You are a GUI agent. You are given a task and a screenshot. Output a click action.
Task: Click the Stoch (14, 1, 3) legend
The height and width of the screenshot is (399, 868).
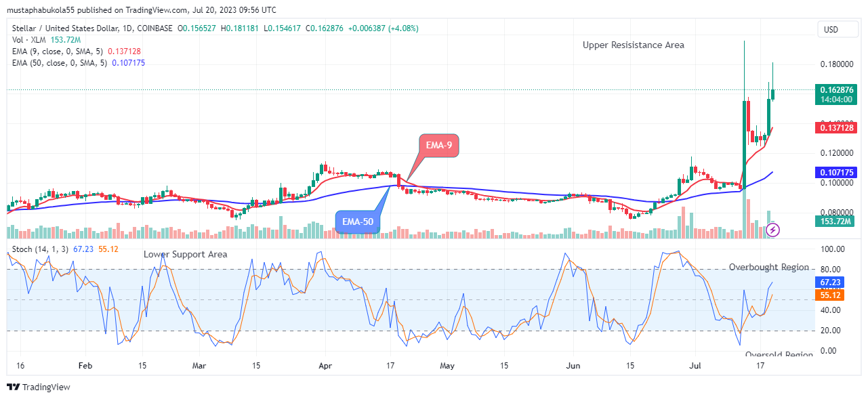[x=40, y=249]
